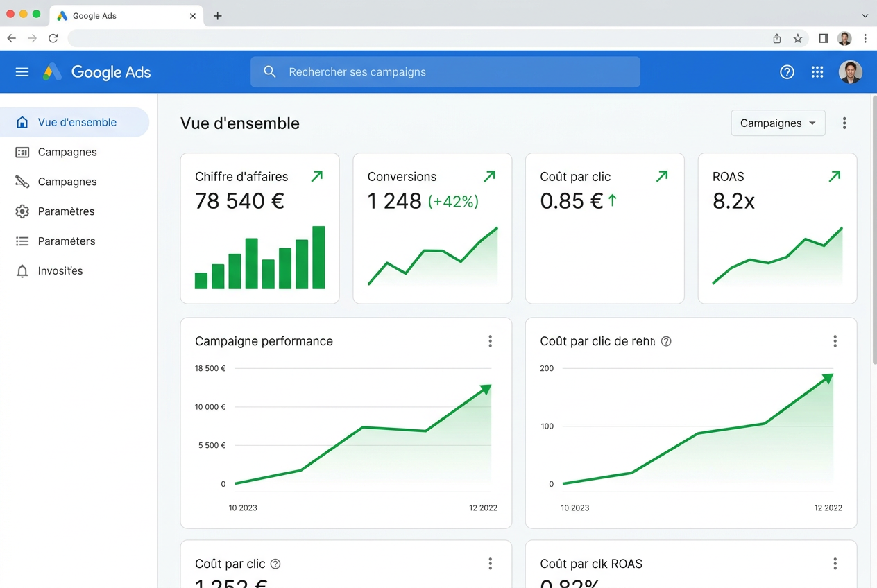This screenshot has height=588, width=877.
Task: Click the trend arrow on the top Coût par clic card
Action: point(662,176)
